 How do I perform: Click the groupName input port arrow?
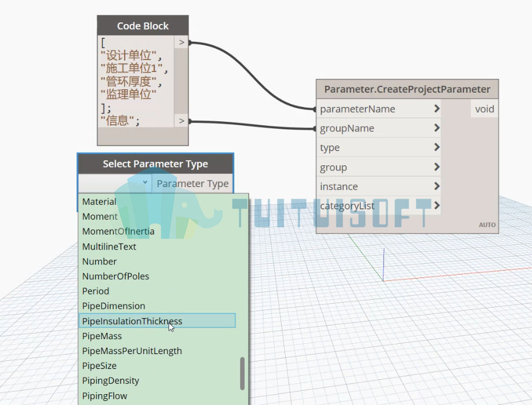437,128
